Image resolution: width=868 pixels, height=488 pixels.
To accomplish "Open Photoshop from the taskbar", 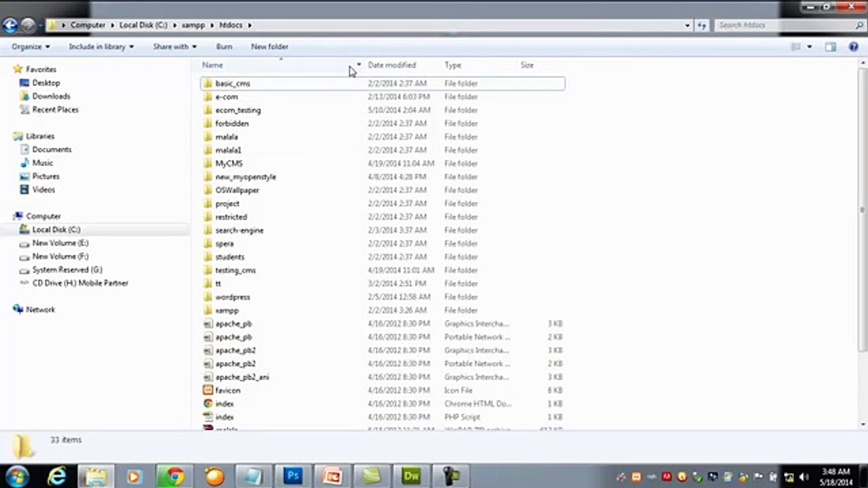I will 293,476.
